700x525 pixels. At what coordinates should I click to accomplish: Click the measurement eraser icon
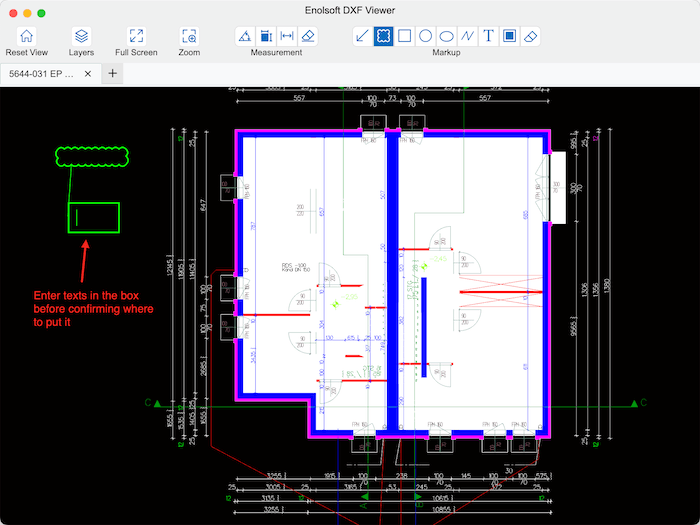pos(308,36)
